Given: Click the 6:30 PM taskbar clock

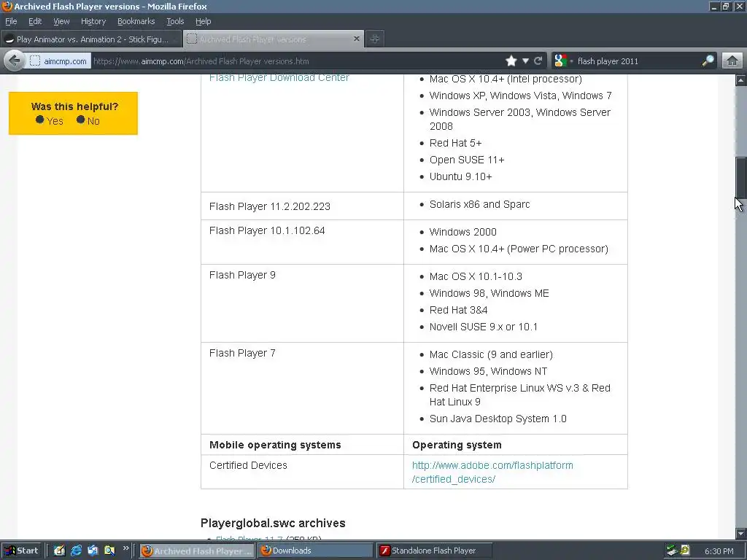Looking at the screenshot, I should click(x=719, y=551).
